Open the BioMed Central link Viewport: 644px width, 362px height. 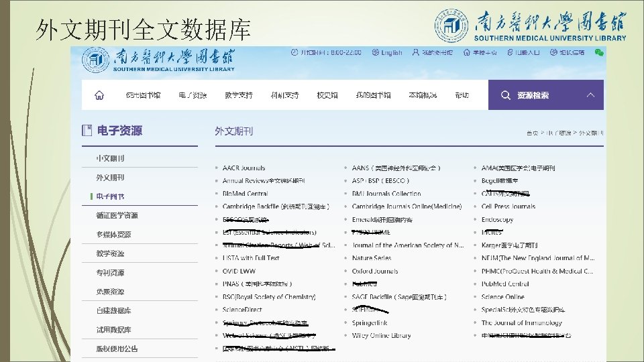coord(246,194)
